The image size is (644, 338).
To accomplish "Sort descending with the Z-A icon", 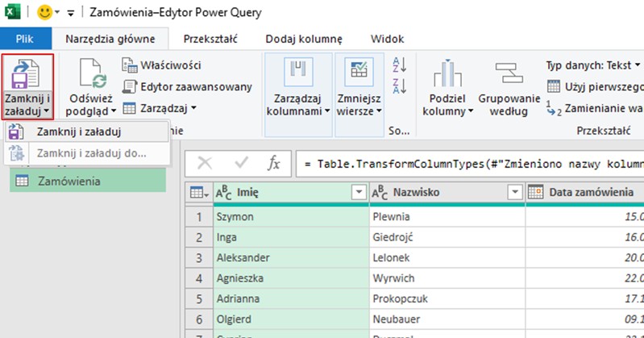I will (399, 86).
